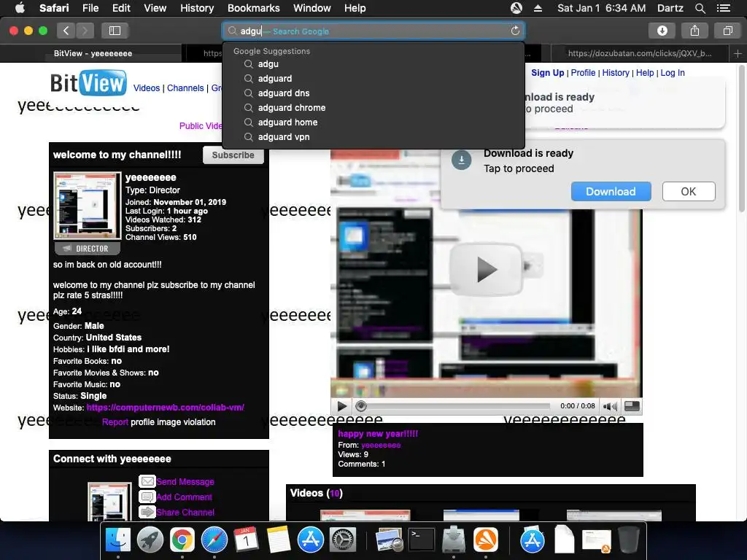Click the blue Download button

611,192
